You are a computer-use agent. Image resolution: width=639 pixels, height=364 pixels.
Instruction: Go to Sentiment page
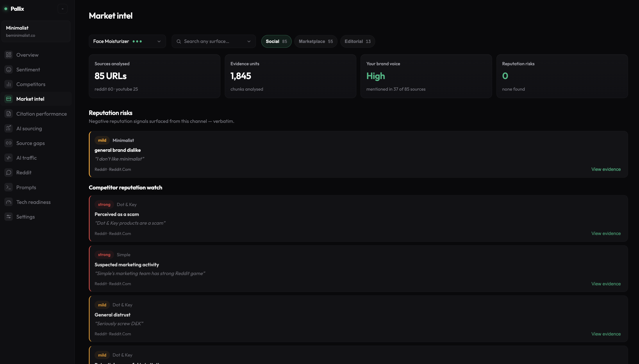pyautogui.click(x=36, y=69)
